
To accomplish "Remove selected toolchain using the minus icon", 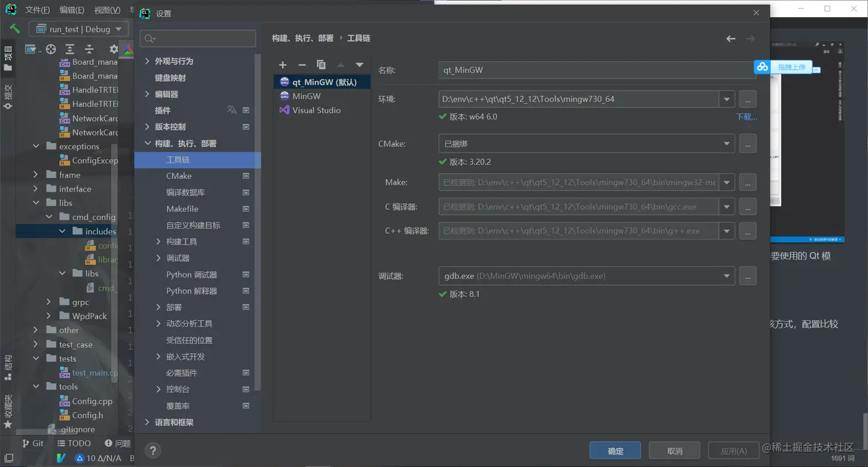I will [302, 65].
